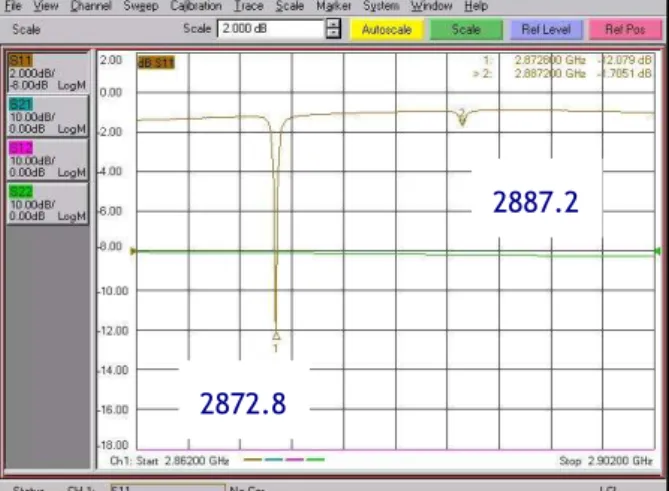Click the green trace legend line
The height and width of the screenshot is (491, 669).
coord(315,459)
